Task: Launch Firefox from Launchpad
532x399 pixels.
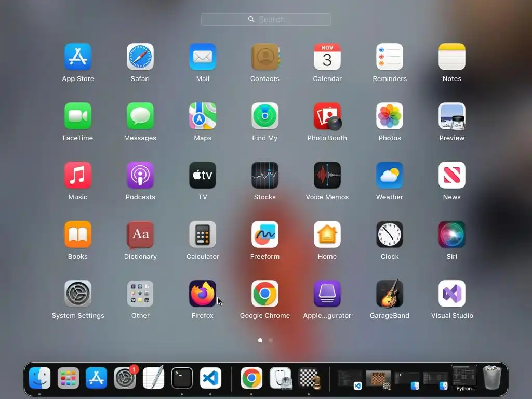Action: tap(203, 294)
